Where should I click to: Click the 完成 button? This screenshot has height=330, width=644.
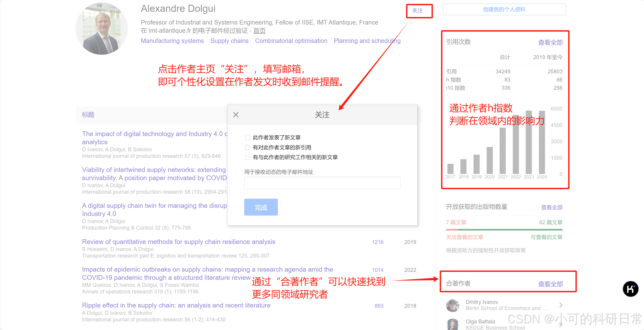[261, 207]
